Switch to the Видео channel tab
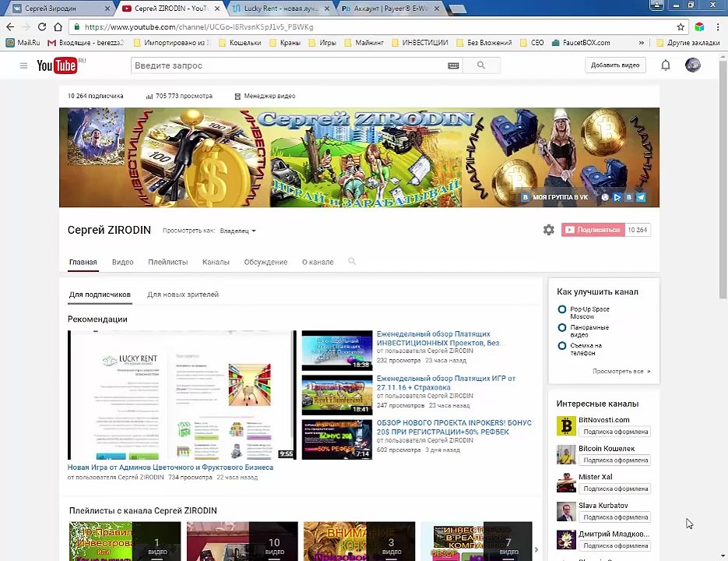This screenshot has height=561, width=728. pos(122,262)
